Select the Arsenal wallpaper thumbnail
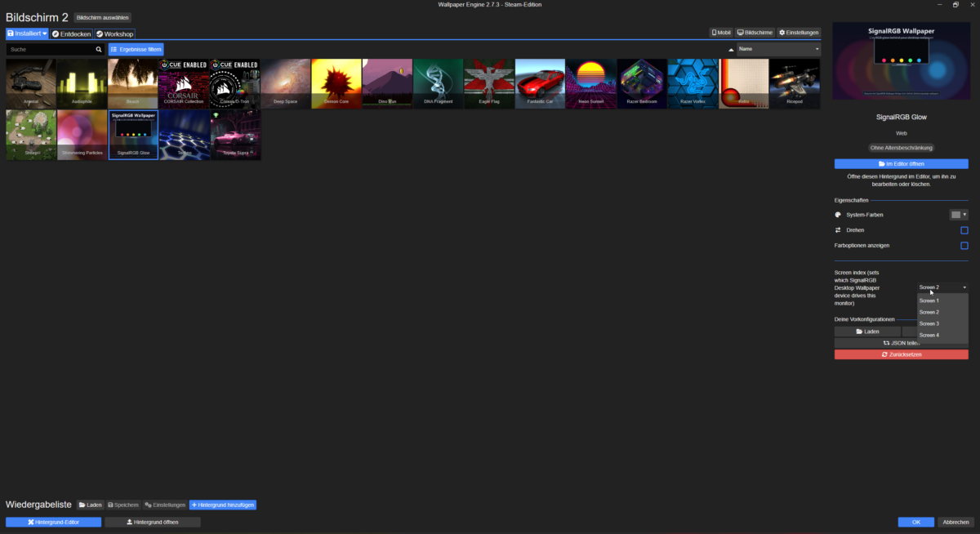 (x=31, y=83)
